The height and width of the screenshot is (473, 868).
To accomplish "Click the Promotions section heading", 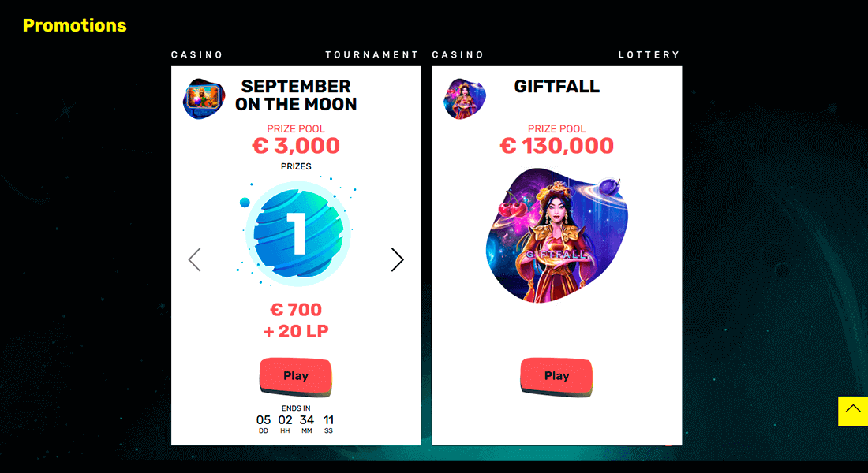I will (75, 25).
